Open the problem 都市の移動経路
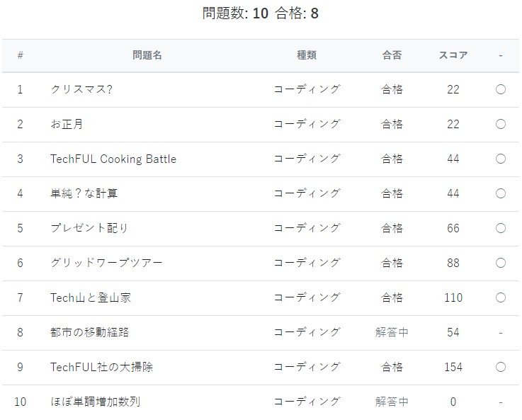The image size is (522, 420). pos(90,332)
